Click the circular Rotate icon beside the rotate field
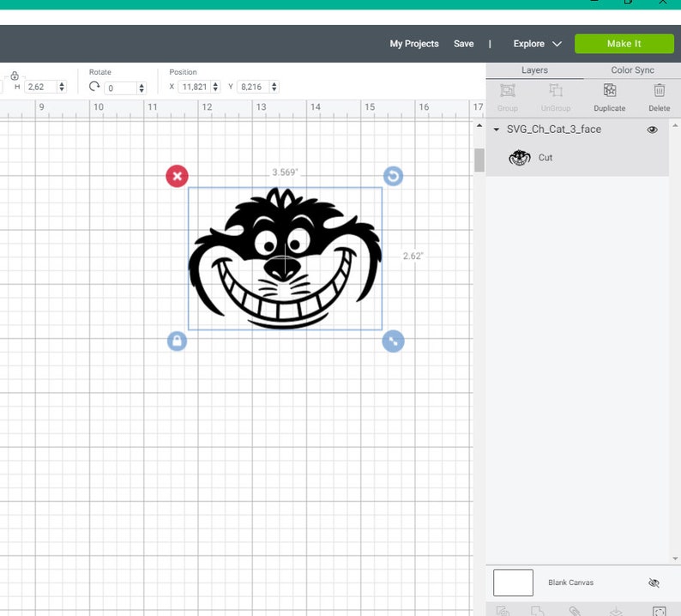Viewport: 681px width, 616px height. pyautogui.click(x=94, y=87)
